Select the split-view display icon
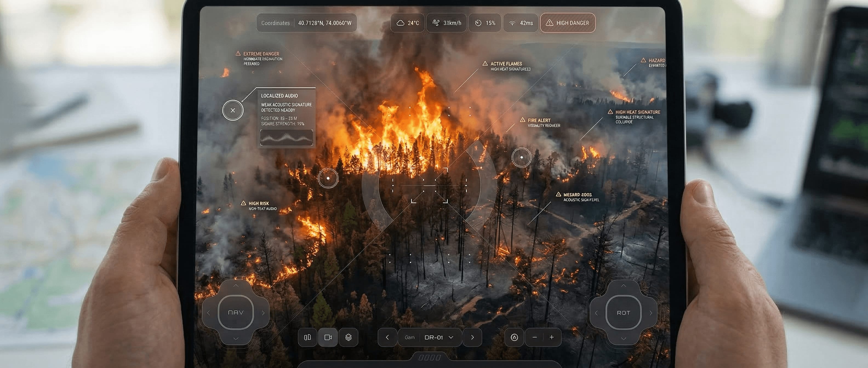 307,337
